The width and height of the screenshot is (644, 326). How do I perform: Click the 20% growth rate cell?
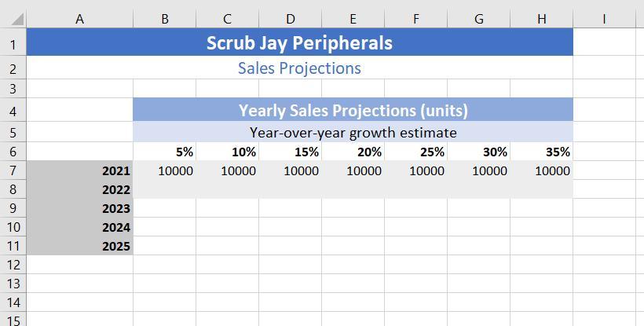[353, 152]
